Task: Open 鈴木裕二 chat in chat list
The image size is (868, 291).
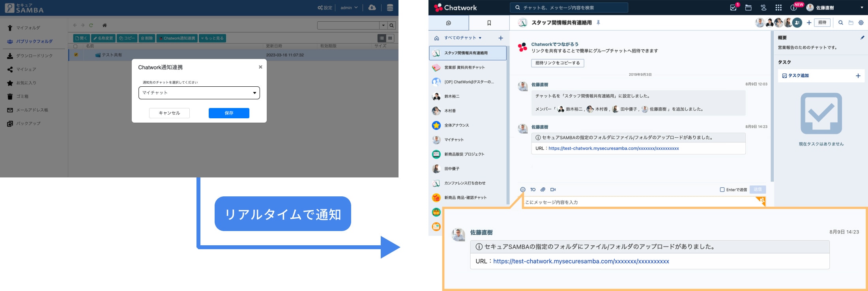Action: click(468, 96)
